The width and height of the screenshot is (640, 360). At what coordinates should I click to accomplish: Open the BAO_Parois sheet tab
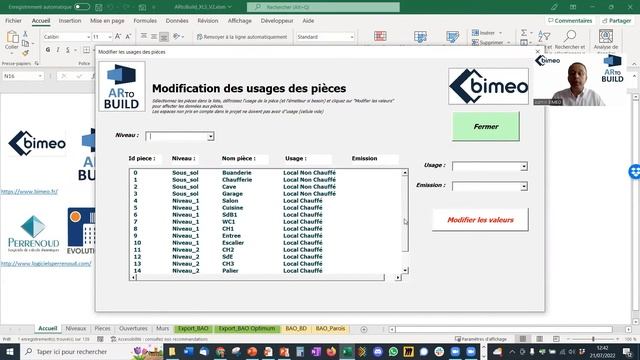point(330,329)
